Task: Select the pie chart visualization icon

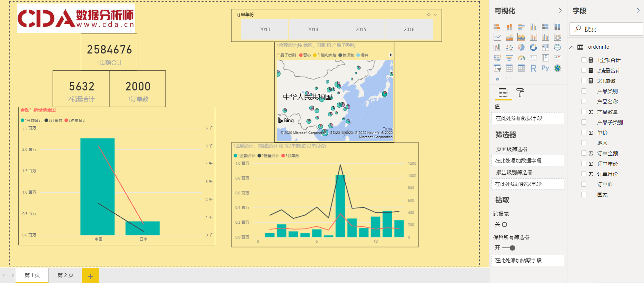Action: pos(521,47)
